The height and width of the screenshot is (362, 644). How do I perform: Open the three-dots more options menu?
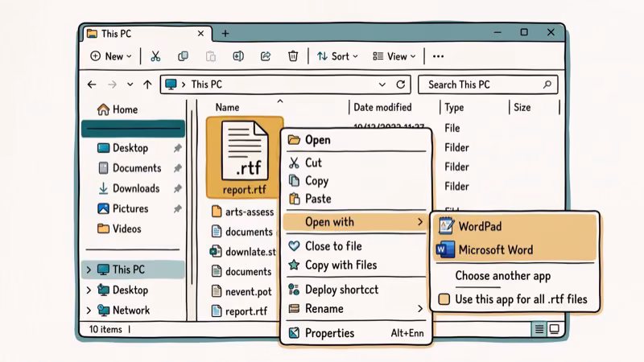(438, 56)
